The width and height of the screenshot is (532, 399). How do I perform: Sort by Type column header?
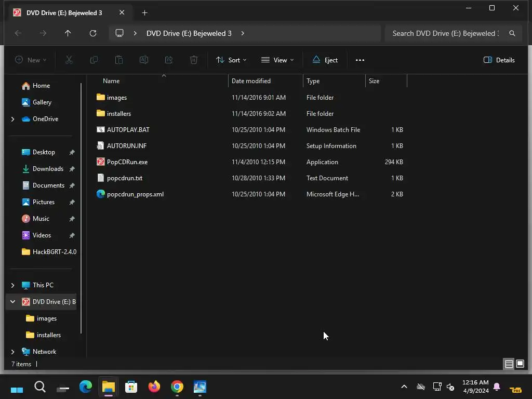[334, 81]
